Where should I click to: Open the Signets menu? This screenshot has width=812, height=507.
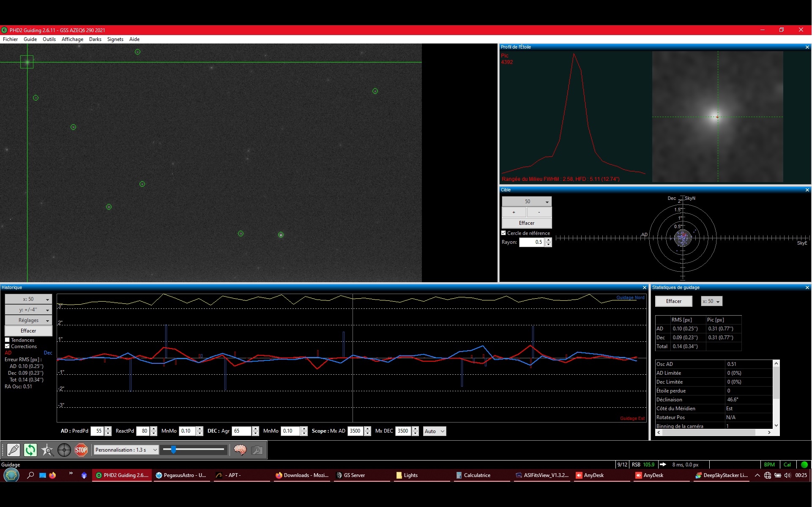pos(115,39)
